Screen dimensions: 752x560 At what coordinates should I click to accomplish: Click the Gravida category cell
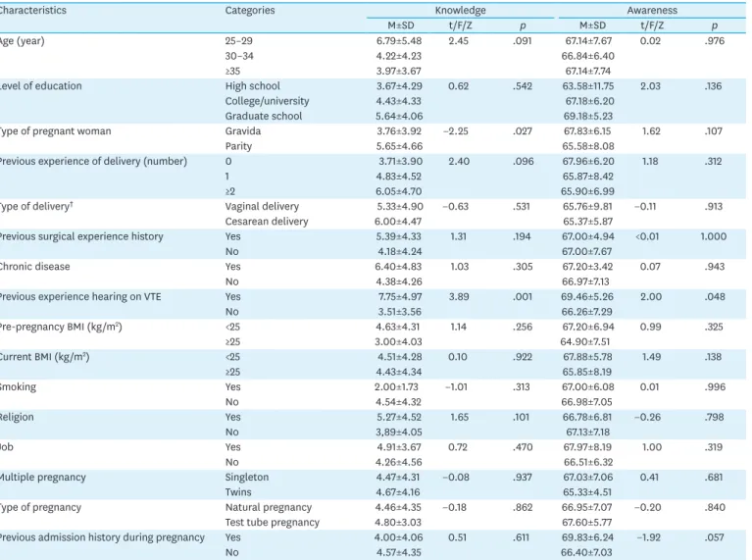243,131
